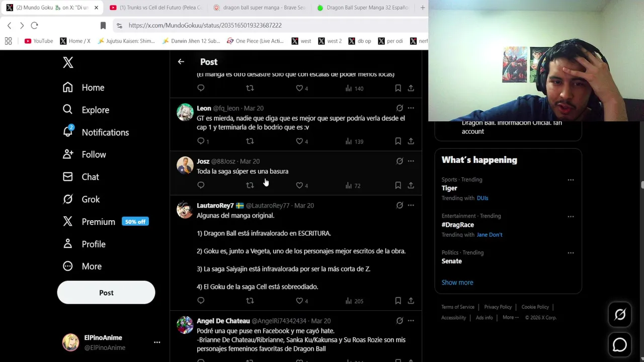Repost LautaroRey7's post

tap(250, 301)
